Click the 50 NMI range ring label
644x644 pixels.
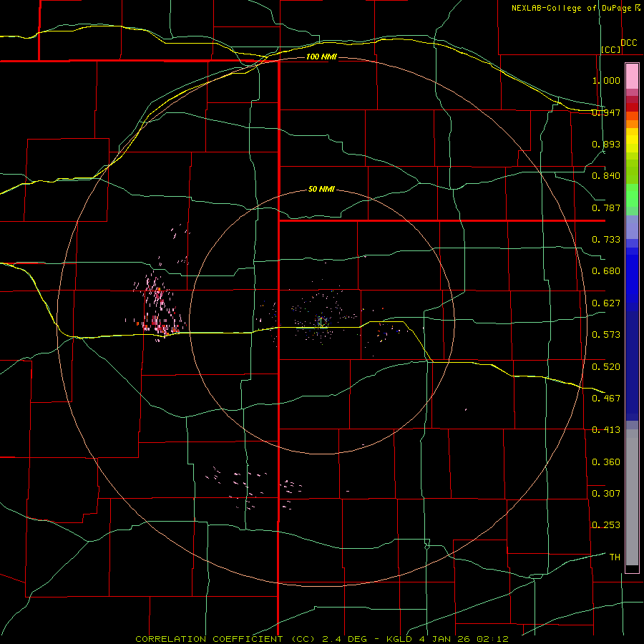(321, 189)
